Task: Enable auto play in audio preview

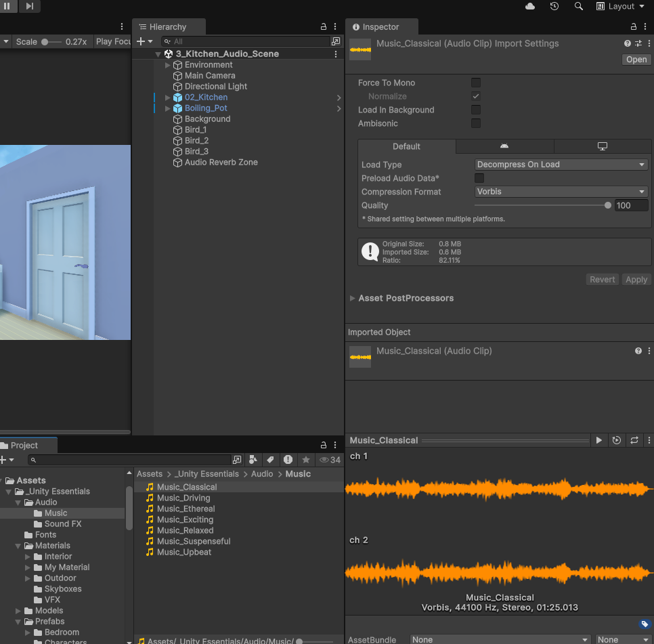Action: coord(617,440)
